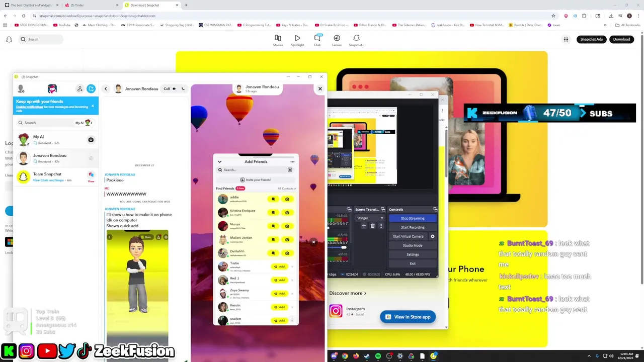Open Firefox from the taskbar

[356, 356]
